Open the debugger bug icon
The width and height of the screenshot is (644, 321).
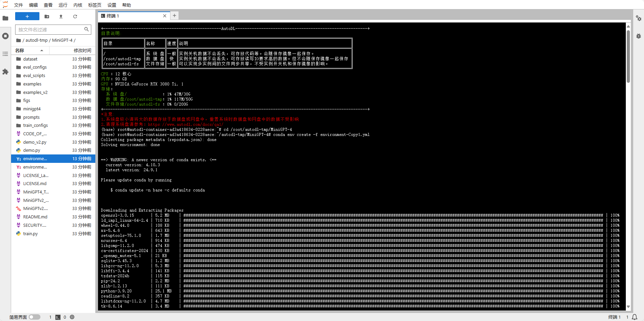[639, 36]
